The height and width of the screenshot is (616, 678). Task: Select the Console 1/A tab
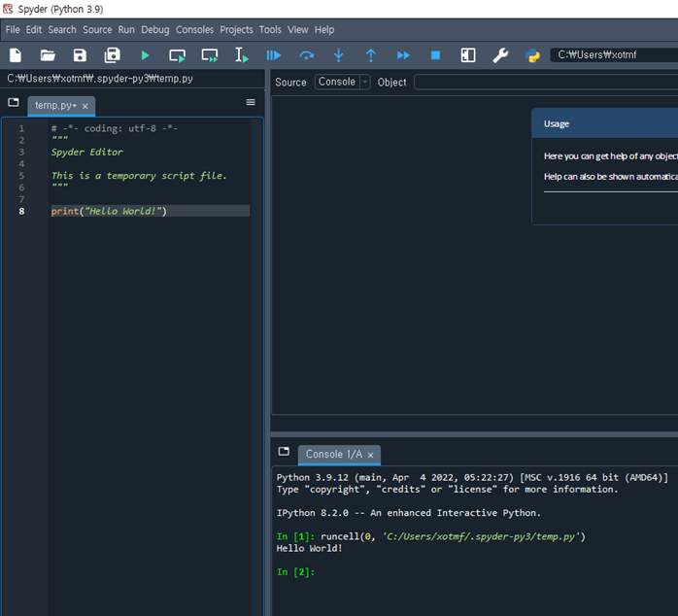pyautogui.click(x=334, y=454)
